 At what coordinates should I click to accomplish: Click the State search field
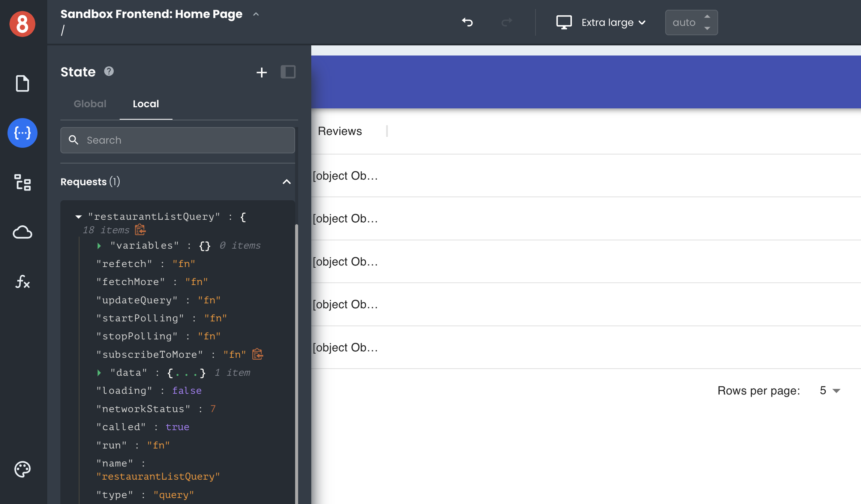tap(178, 140)
